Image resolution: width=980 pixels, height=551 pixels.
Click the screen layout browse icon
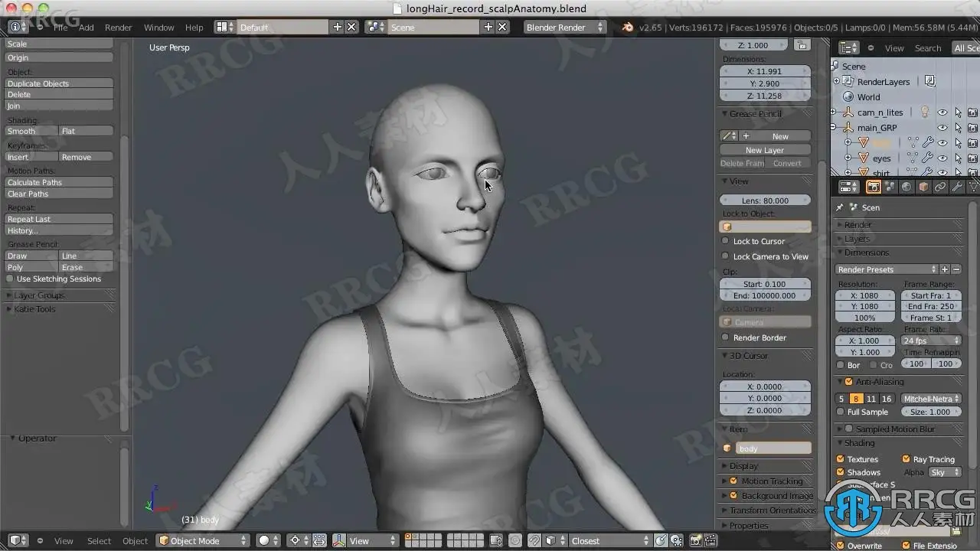[224, 27]
